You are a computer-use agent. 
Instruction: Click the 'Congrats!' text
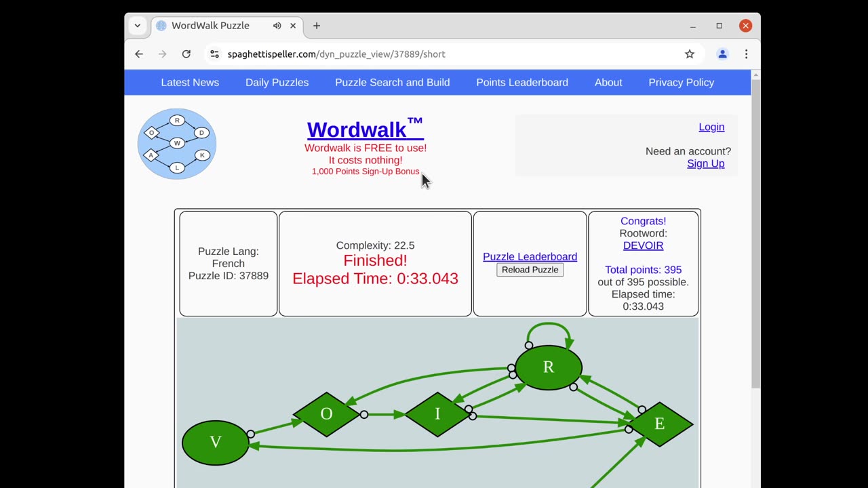click(643, 221)
